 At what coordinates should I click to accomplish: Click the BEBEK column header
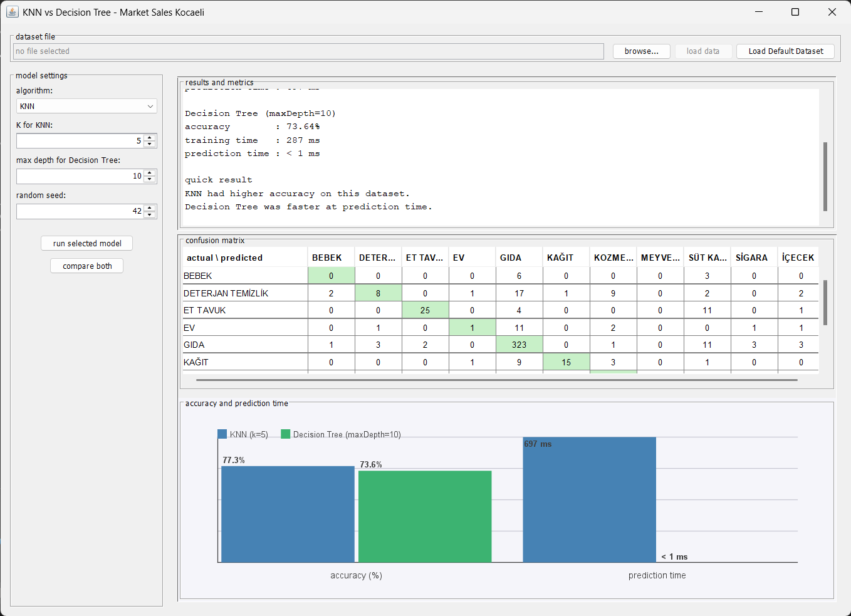click(332, 258)
